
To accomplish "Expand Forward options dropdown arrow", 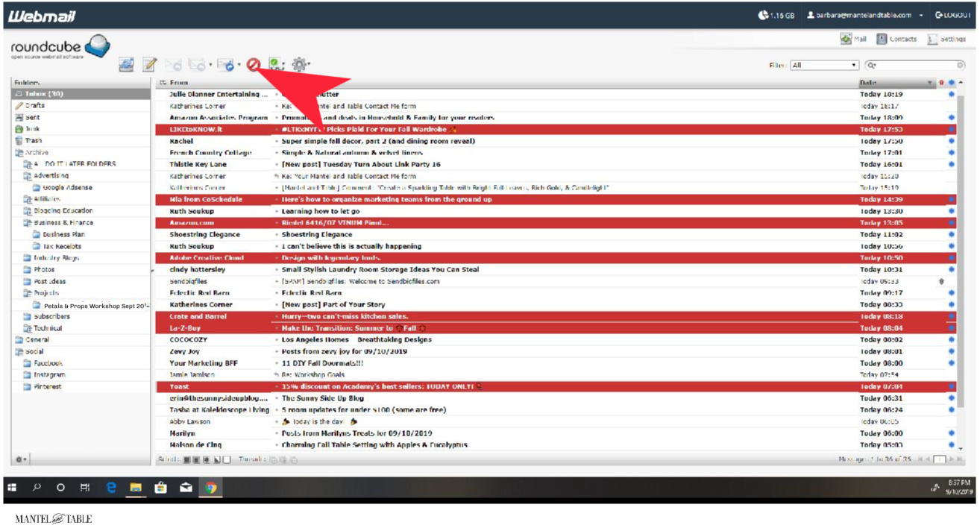I will click(x=239, y=66).
